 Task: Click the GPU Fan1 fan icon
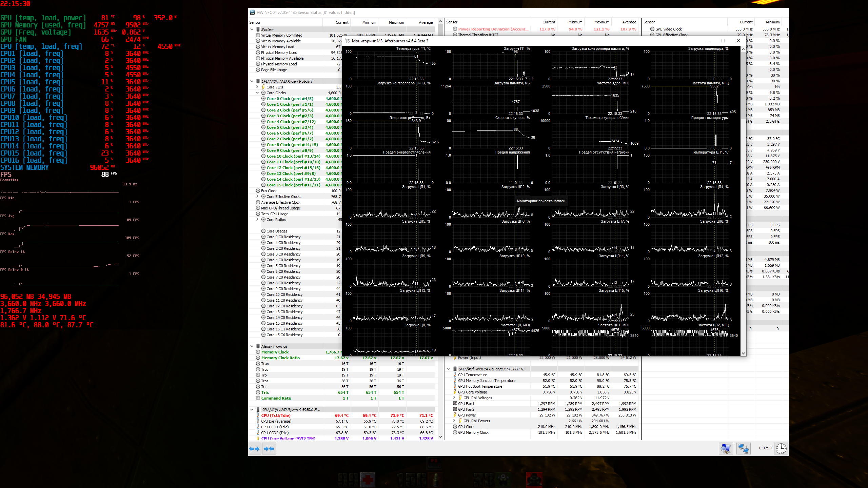pyautogui.click(x=455, y=404)
